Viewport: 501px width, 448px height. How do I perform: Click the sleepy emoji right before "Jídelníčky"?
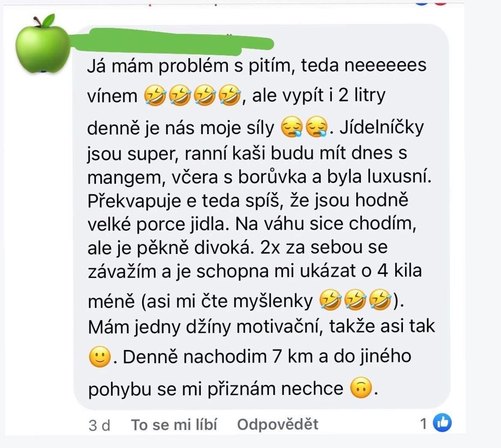pos(316,127)
